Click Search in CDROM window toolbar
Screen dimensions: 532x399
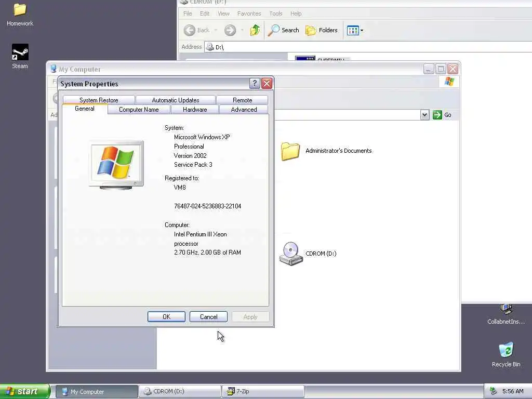(284, 30)
